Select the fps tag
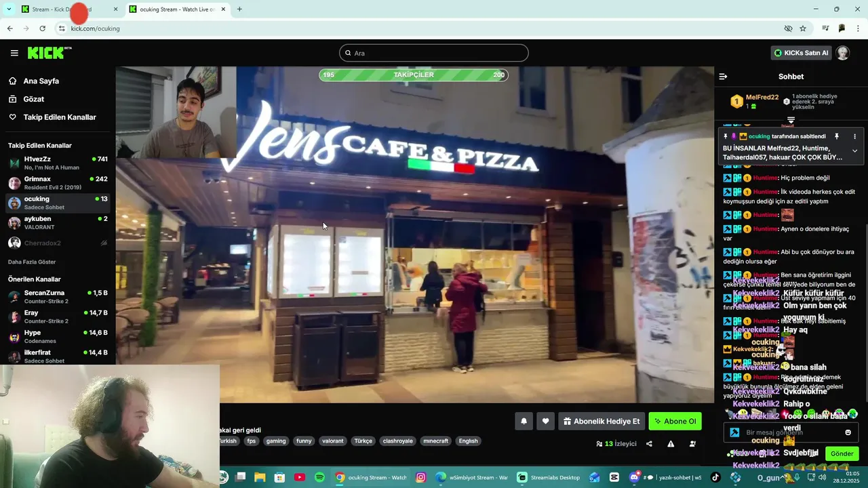 (x=252, y=441)
